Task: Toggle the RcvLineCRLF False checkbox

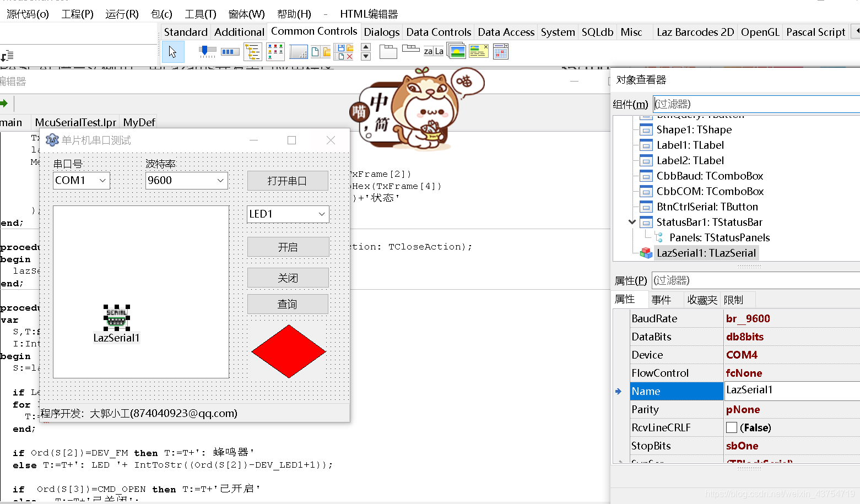Action: (x=732, y=427)
